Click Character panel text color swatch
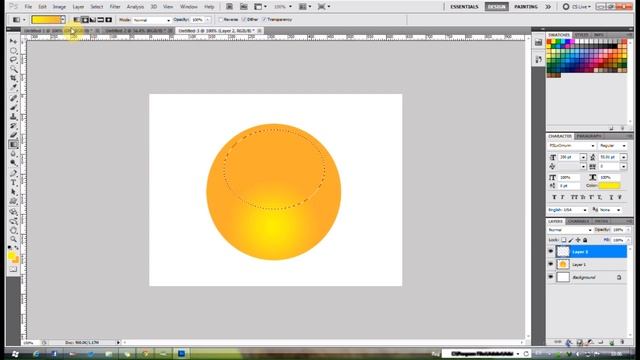This screenshot has width=640, height=360. [x=609, y=186]
